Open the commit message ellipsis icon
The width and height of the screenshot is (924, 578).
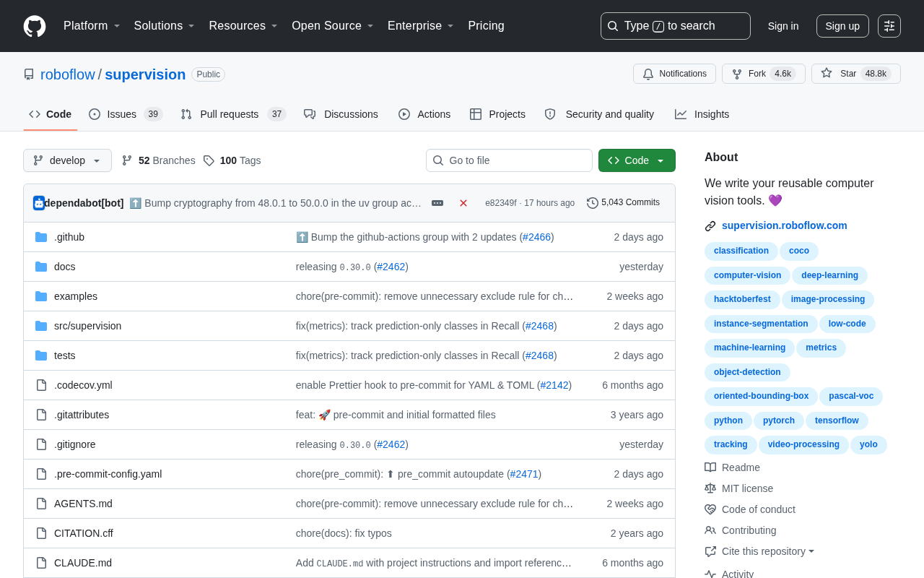(437, 203)
